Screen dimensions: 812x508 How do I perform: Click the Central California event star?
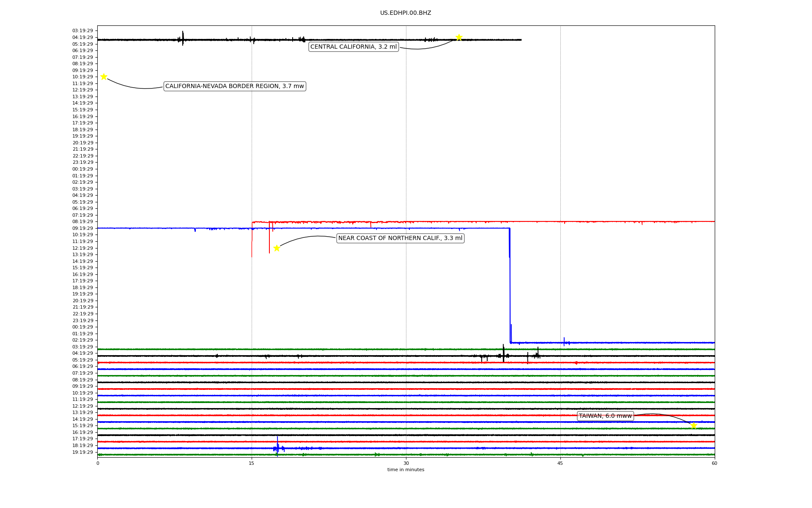pos(459,37)
